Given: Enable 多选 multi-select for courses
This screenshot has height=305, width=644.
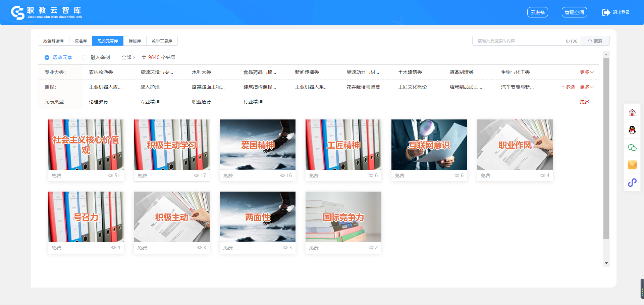Looking at the screenshot, I should point(568,87).
